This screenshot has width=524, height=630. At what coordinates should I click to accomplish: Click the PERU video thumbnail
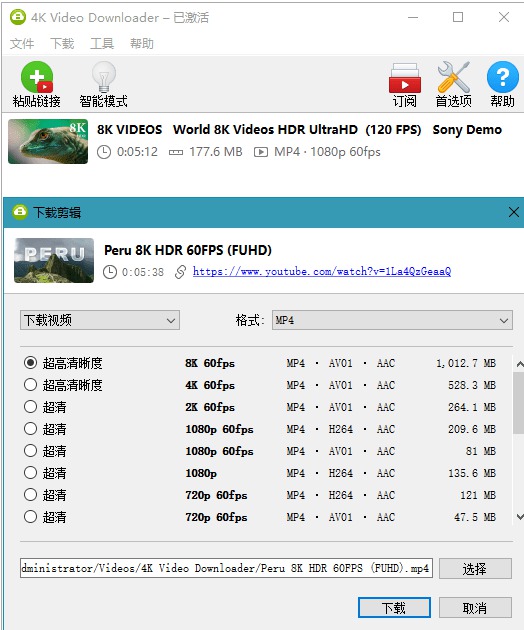pos(54,260)
